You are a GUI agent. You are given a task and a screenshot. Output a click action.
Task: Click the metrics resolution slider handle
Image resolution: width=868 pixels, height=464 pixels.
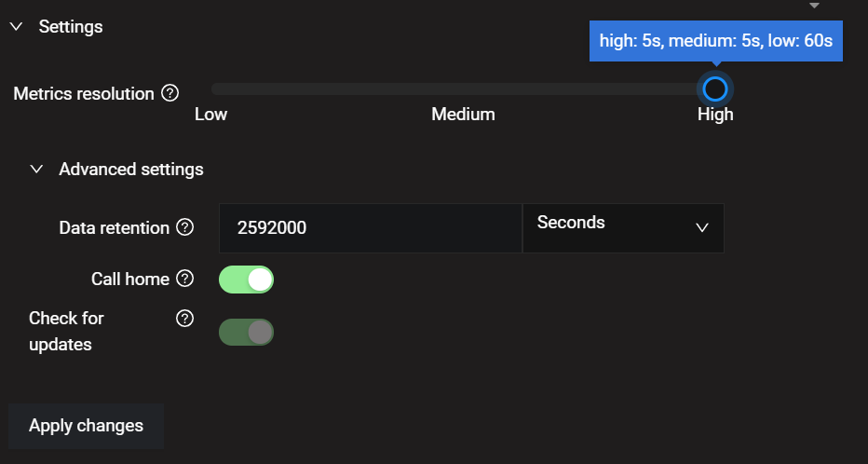click(x=714, y=89)
